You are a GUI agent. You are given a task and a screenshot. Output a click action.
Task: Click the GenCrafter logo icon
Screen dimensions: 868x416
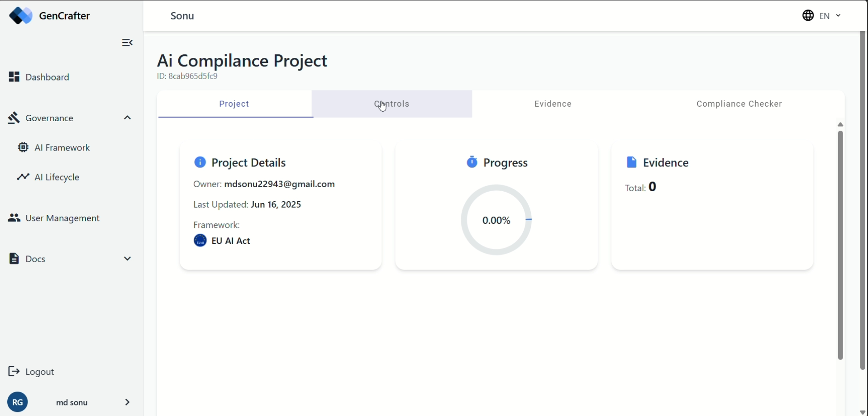coord(21,16)
